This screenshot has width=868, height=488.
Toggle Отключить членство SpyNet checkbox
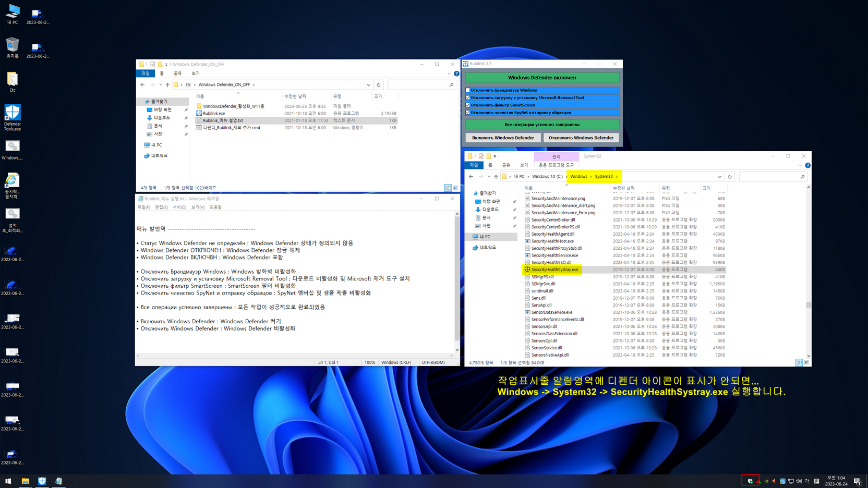click(x=468, y=113)
